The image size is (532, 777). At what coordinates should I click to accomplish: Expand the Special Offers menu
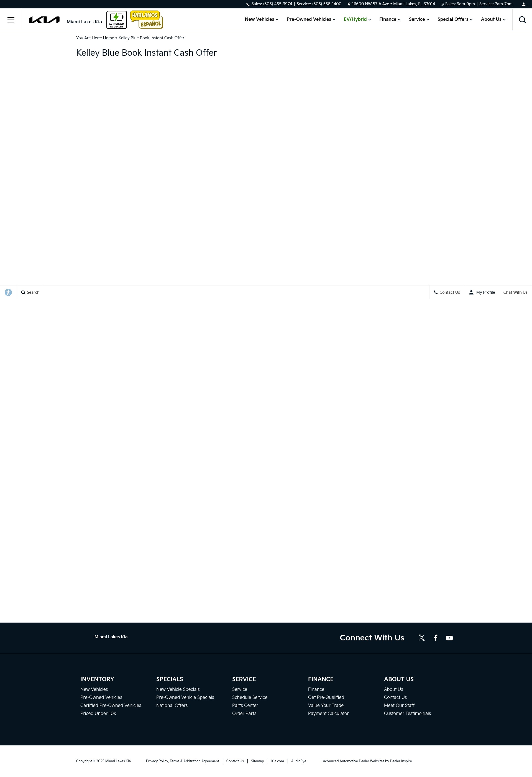(x=455, y=19)
